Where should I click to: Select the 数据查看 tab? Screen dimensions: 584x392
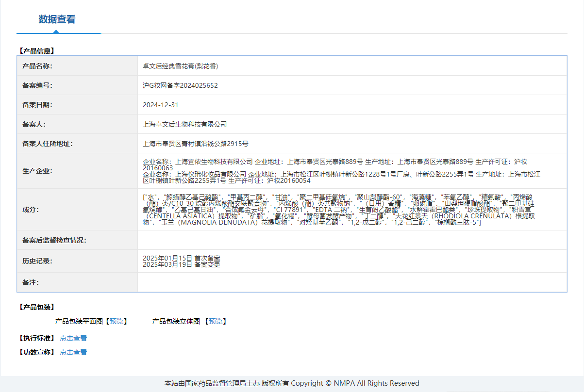[57, 19]
